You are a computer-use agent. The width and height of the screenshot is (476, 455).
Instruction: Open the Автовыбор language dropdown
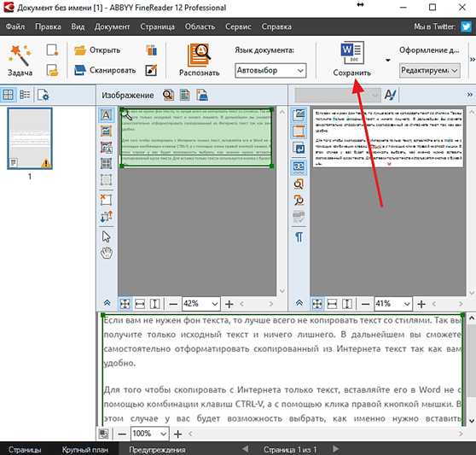(x=270, y=71)
